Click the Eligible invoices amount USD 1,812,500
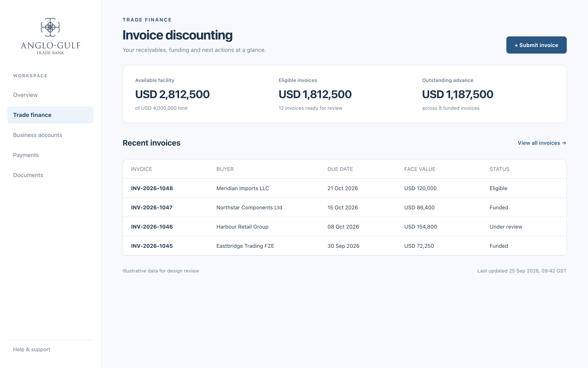Screen dimensions: 588x368 tap(315, 94)
